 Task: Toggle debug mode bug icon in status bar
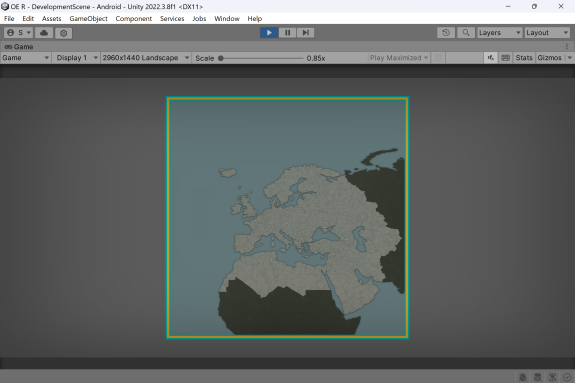click(x=523, y=377)
